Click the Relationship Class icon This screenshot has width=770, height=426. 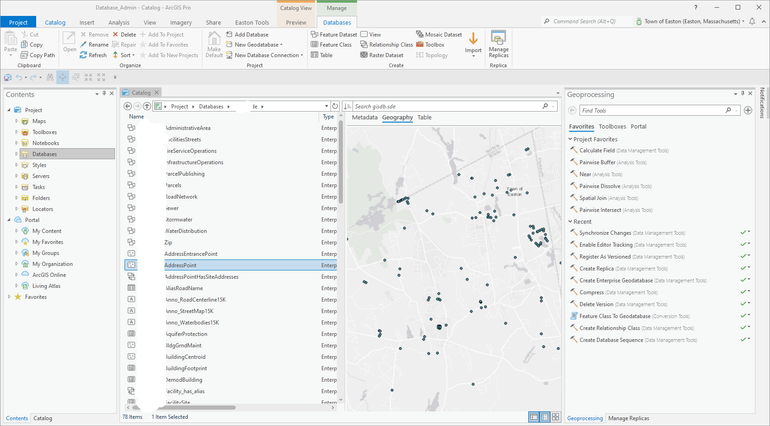(x=364, y=45)
